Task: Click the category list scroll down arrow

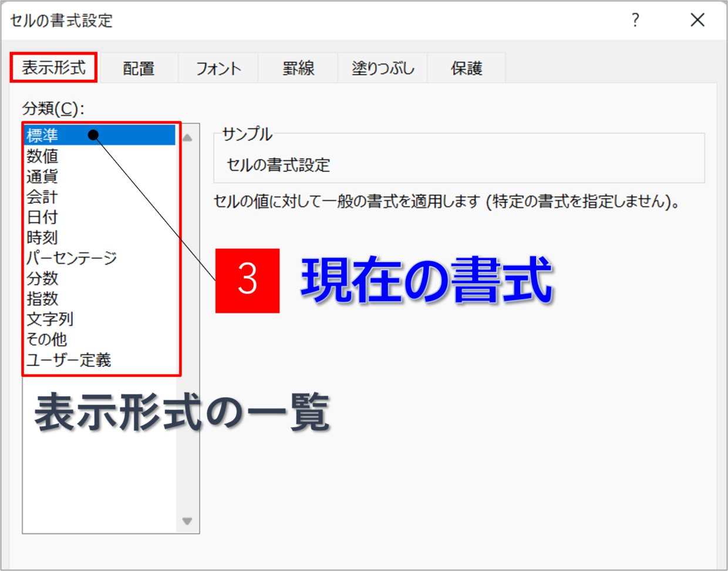Action: click(x=187, y=521)
